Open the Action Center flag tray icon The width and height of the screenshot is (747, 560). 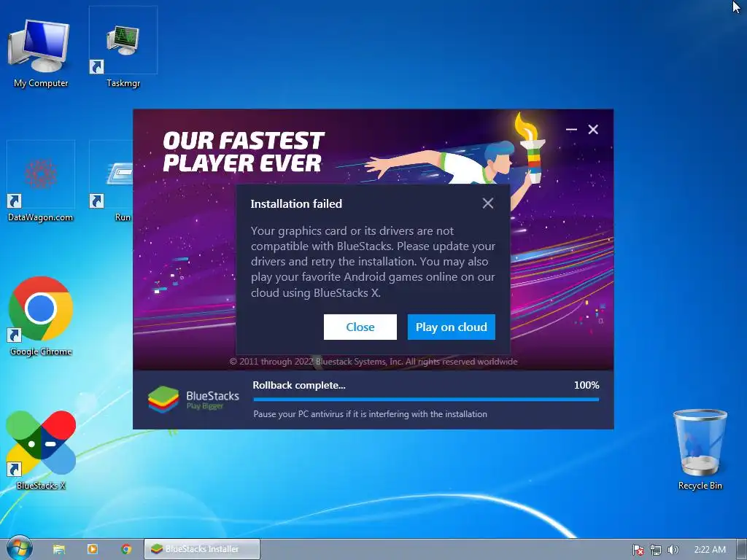638,550
